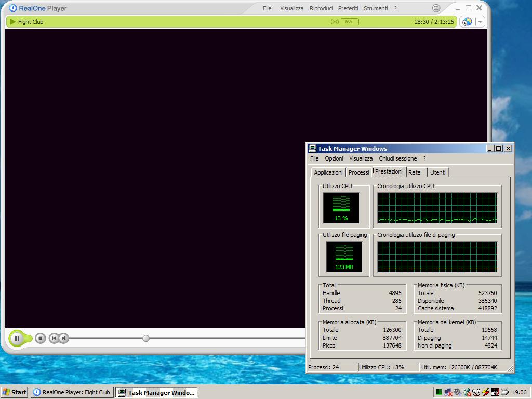The image size is (532, 399).
Task: Click the previous track button
Action: coord(54,338)
